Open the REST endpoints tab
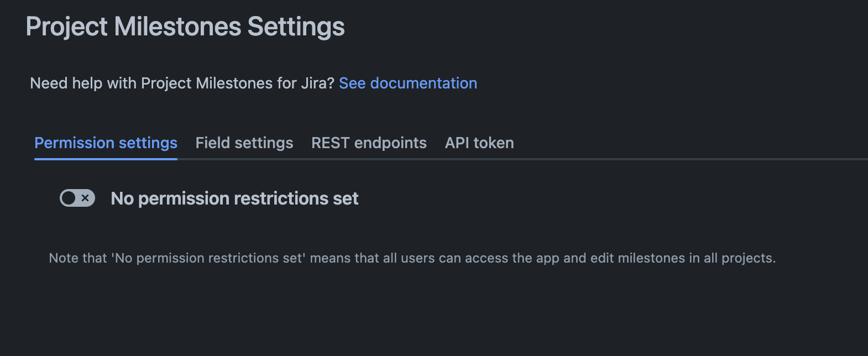Screen dimensions: 868x356 (369, 143)
